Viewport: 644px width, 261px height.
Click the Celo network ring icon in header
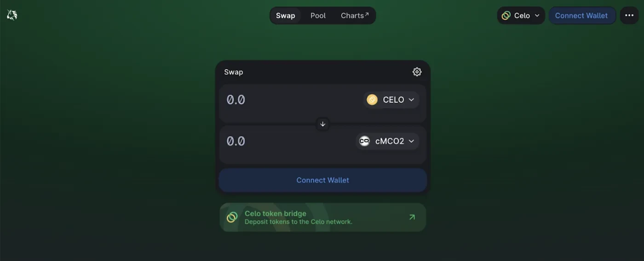[x=506, y=16]
